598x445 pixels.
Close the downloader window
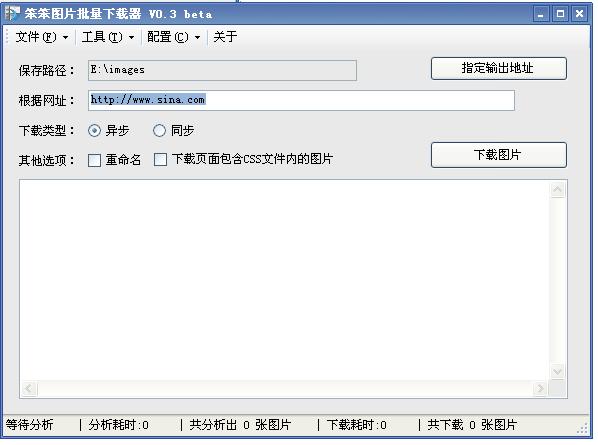click(580, 14)
